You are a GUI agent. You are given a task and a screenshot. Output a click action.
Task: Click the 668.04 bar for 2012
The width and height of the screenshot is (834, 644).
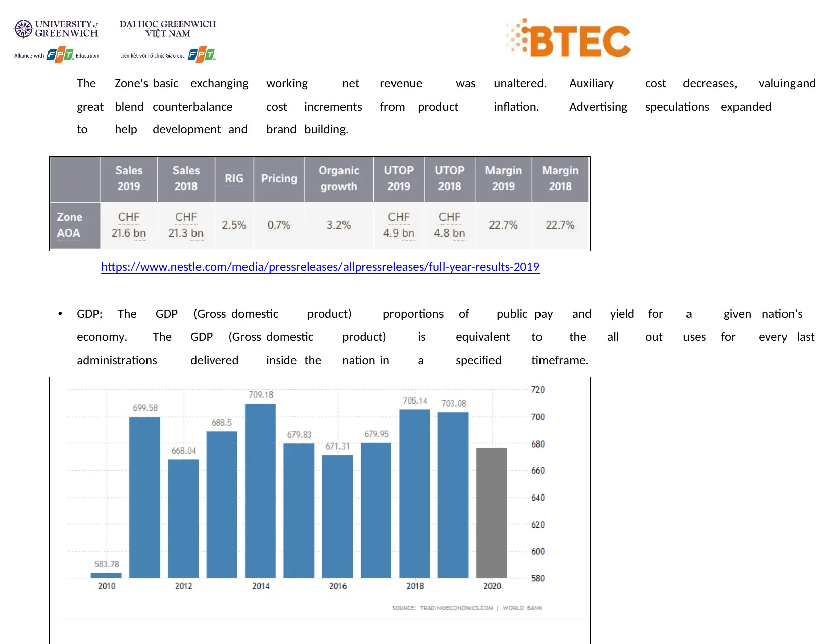click(x=183, y=519)
